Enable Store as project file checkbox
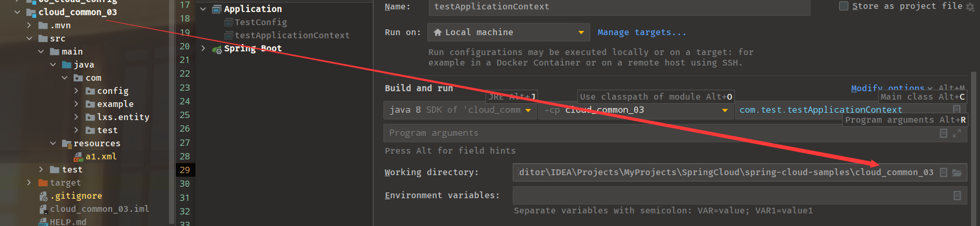 [x=844, y=6]
